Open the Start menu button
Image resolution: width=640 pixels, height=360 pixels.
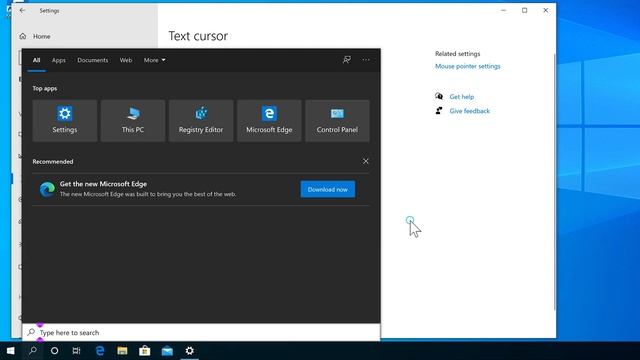click(x=11, y=351)
